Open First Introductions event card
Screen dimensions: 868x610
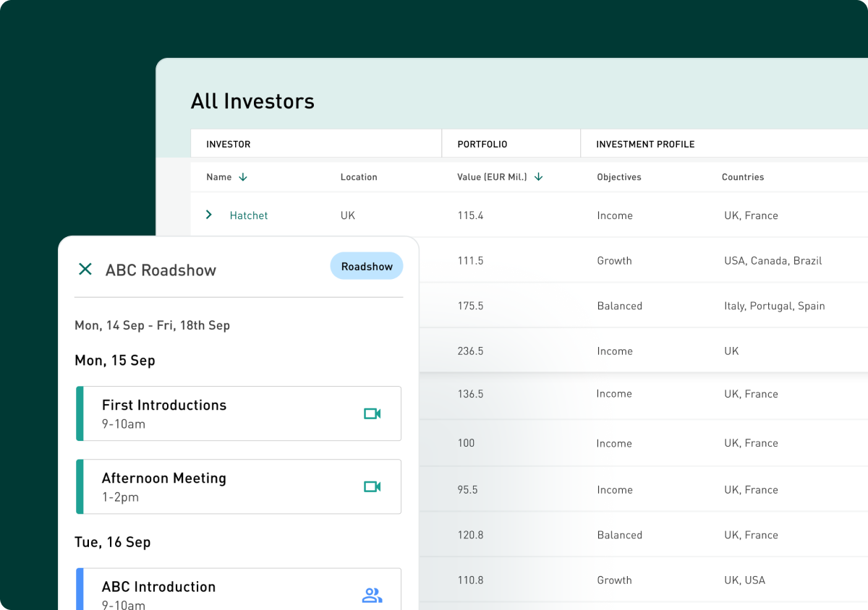click(x=239, y=413)
